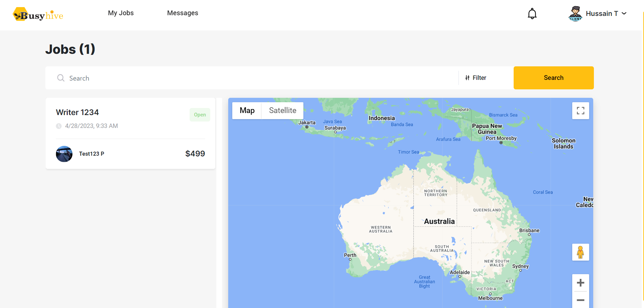Viewport: 644px width, 308px height.
Task: Open Test123 P profile photo
Action: point(64,154)
